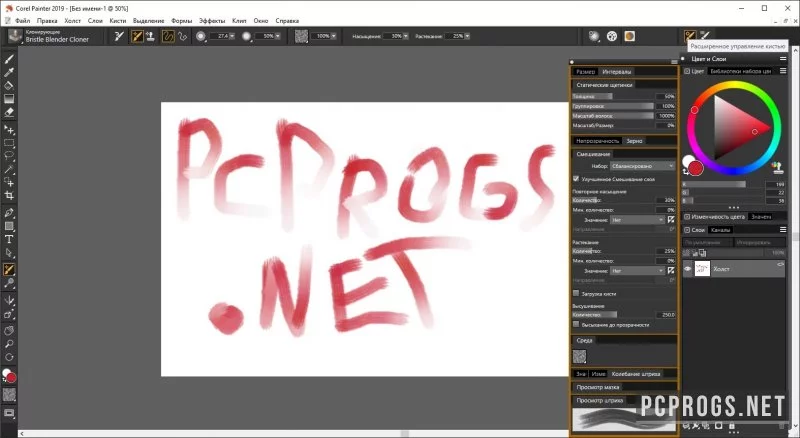Select freehand strokes icon in the property bar
Viewport: 800px width, 438px height.
click(x=168, y=36)
